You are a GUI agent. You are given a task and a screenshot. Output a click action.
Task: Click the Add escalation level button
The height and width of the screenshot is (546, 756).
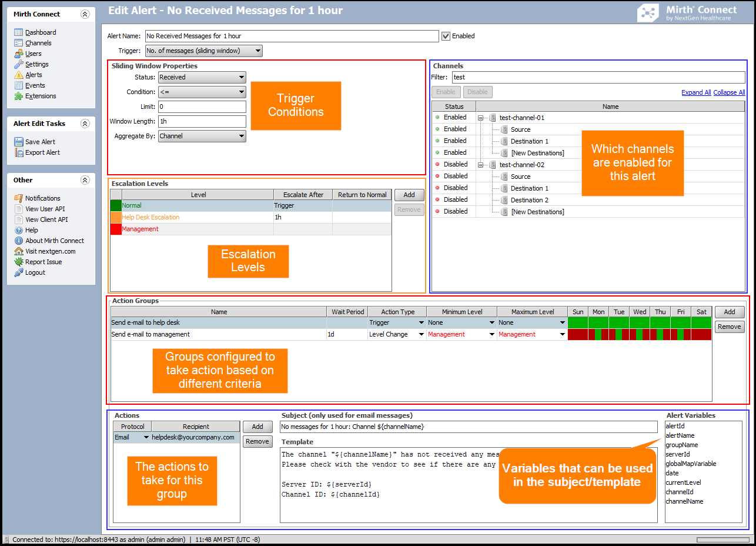click(x=409, y=195)
